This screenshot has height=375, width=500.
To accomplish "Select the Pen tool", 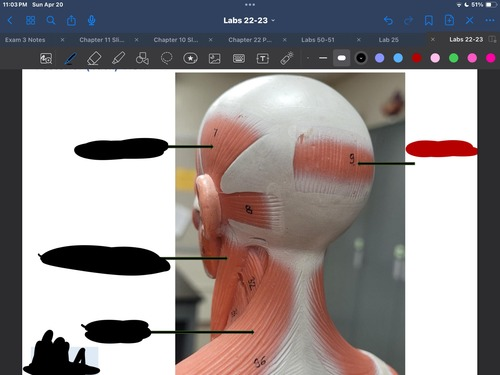I will [x=70, y=58].
